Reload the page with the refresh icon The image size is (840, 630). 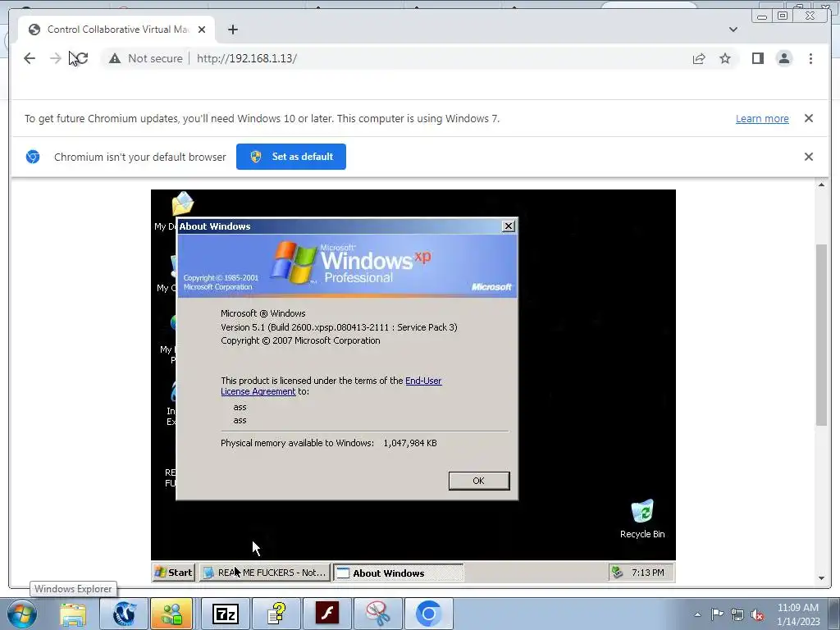[x=81, y=58]
